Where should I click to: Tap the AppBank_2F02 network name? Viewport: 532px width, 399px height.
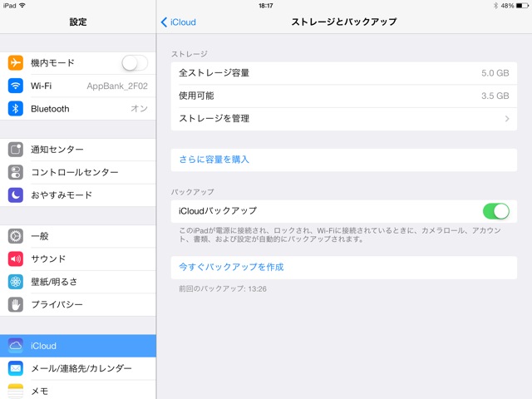tap(117, 86)
